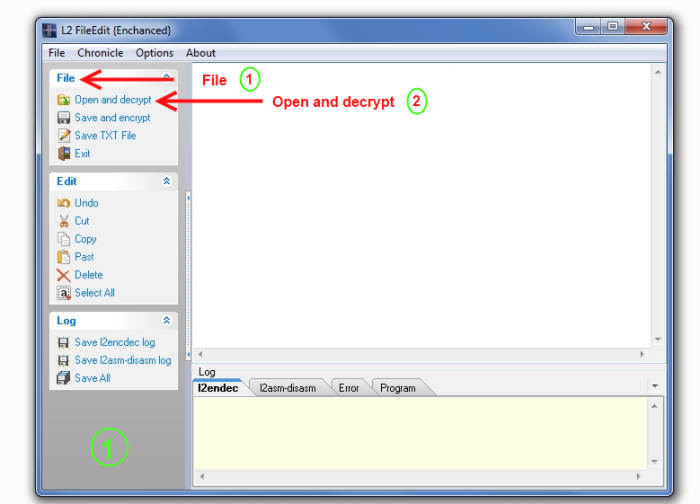Click the Save and encrypt link

pos(112,117)
